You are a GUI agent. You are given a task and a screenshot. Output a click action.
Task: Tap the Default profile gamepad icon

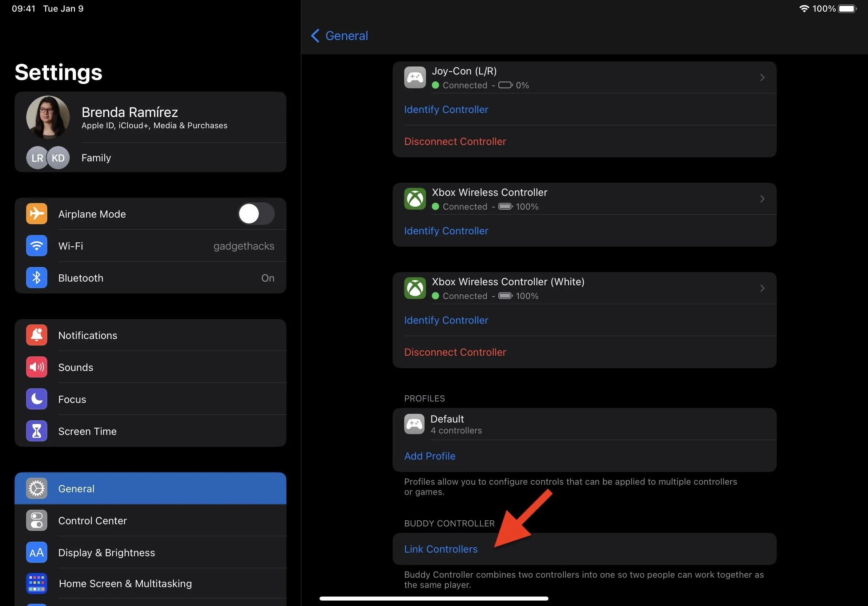tap(414, 424)
